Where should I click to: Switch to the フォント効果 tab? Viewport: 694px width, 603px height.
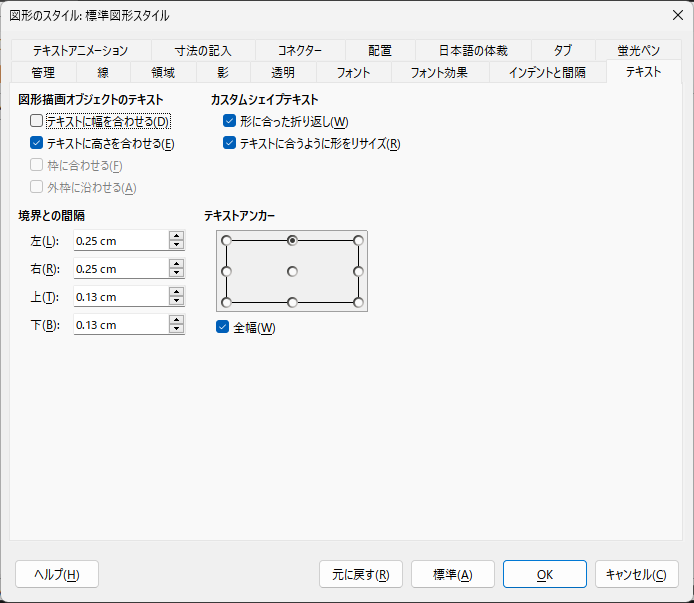tap(439, 72)
